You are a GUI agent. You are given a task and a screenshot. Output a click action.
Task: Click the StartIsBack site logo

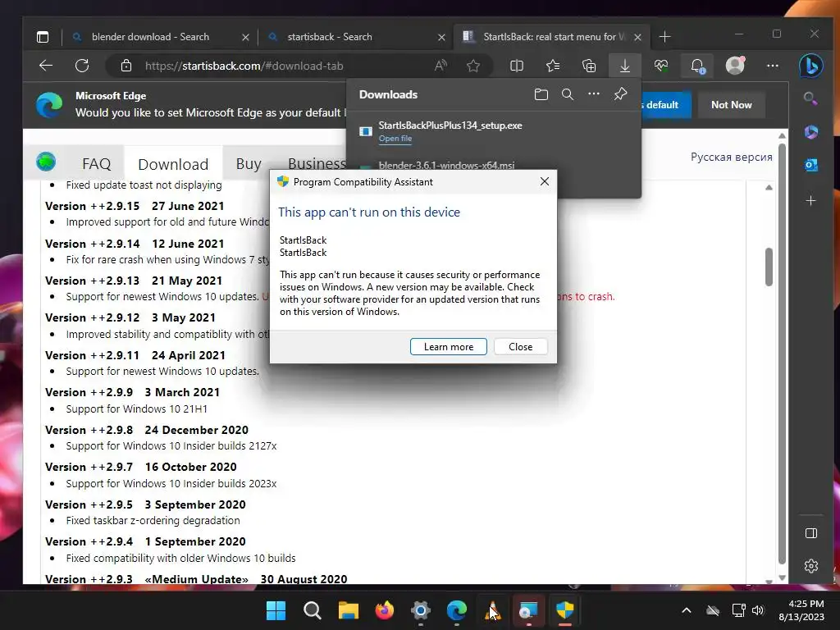[x=46, y=162]
